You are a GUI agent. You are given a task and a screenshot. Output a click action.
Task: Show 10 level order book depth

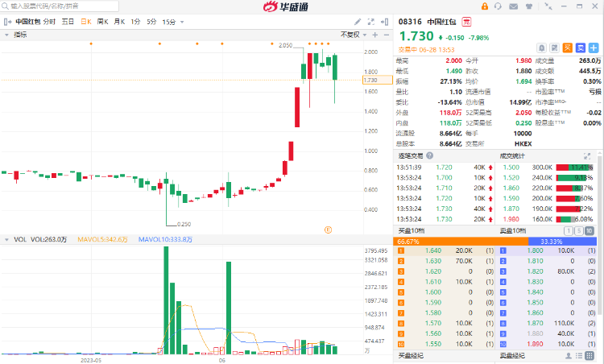click(x=590, y=231)
